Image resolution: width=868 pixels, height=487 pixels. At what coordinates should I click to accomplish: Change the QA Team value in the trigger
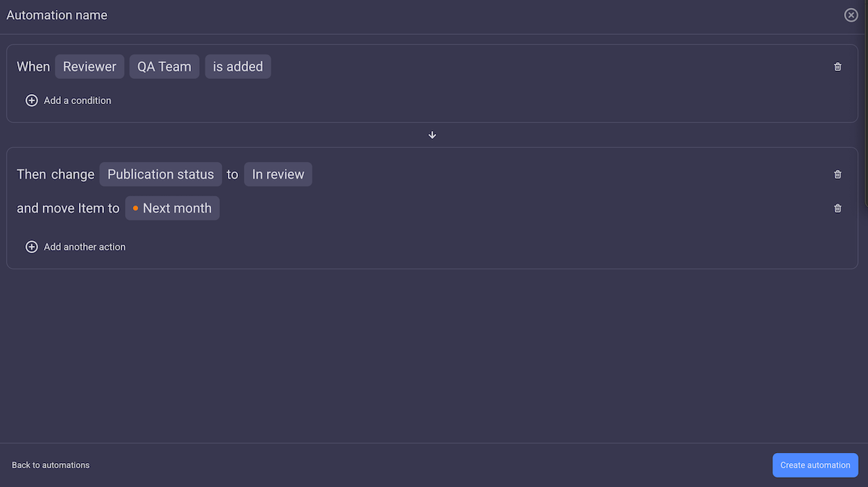(x=164, y=66)
